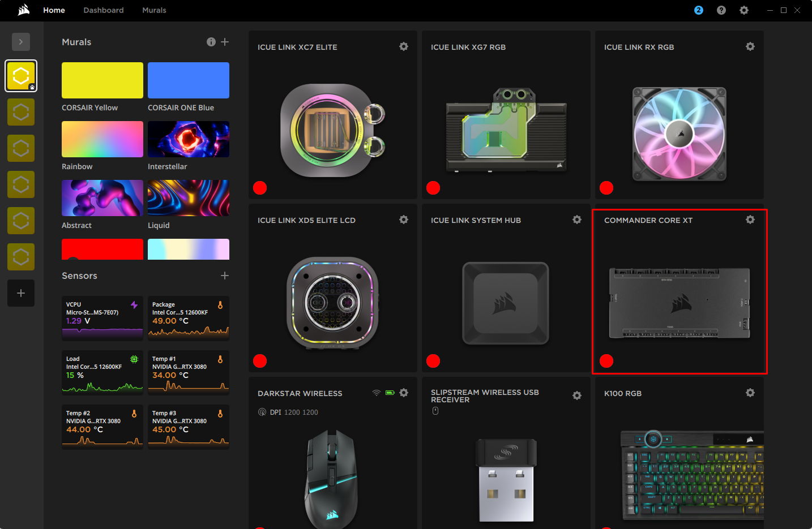Screen dimensions: 812x529
Task: Open the ICUE LINK SYSTEM HUB image
Action: click(506, 303)
